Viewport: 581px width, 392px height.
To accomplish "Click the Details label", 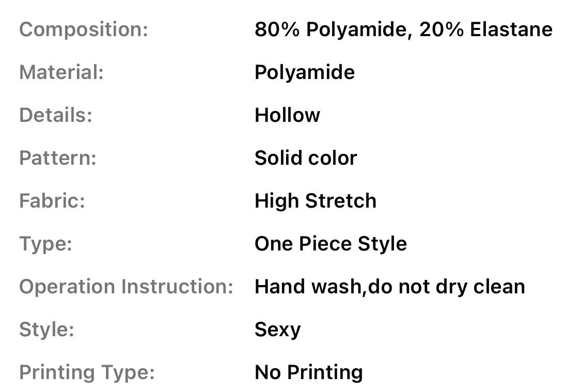I will pos(56,115).
